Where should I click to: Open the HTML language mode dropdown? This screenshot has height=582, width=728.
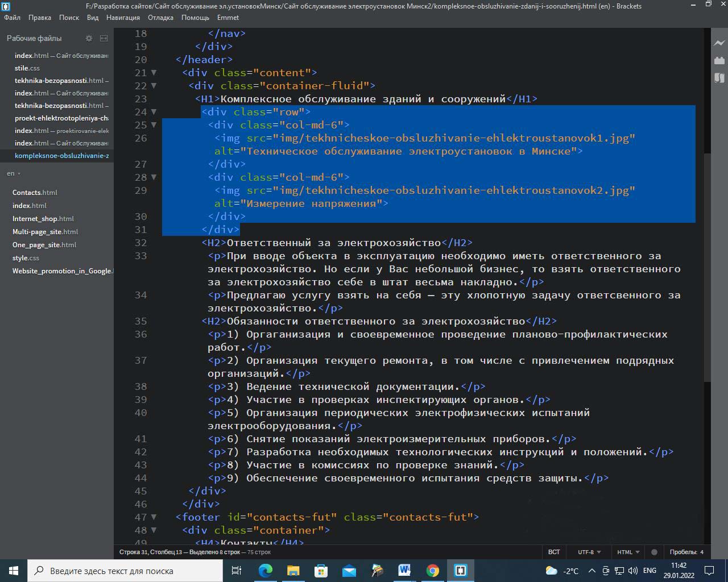pos(628,552)
